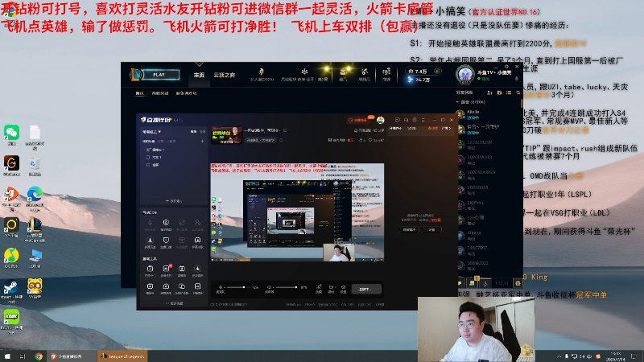Open the chat icon at friends panel bottom

click(x=460, y=283)
